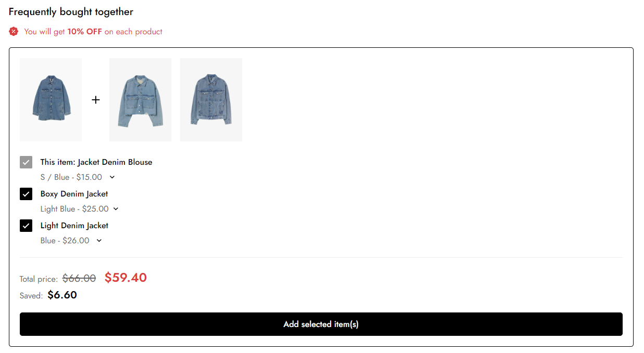Open the Light Denim Jacket product image
Image resolution: width=644 pixels, height=353 pixels.
211,100
